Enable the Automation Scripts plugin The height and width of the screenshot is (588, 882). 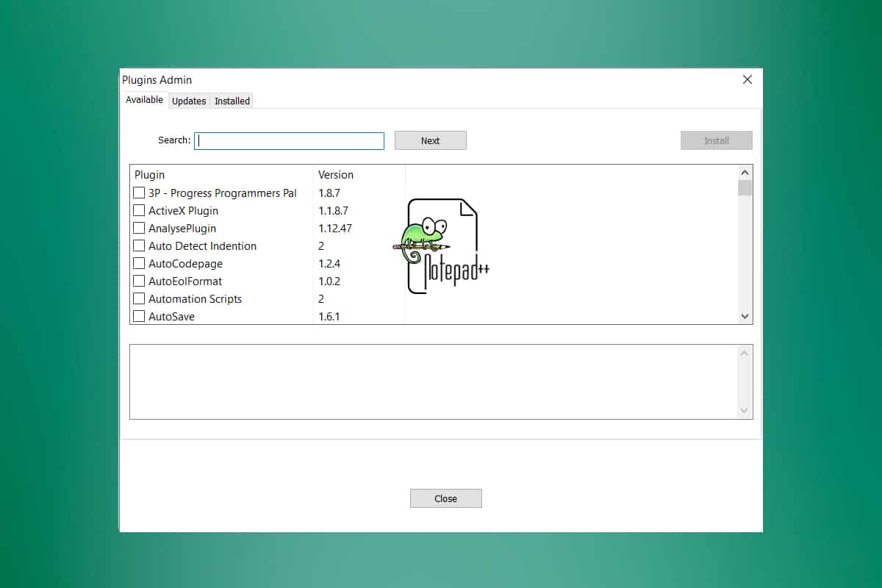tap(139, 298)
